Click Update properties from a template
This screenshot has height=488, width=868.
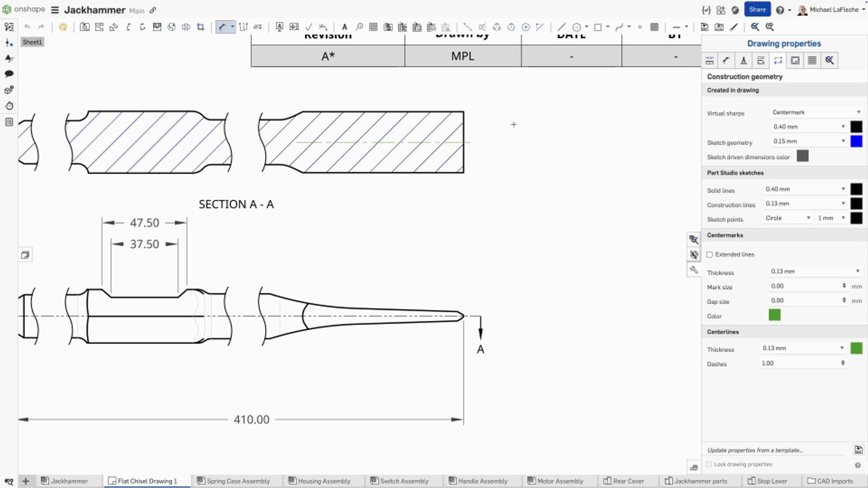coord(755,450)
